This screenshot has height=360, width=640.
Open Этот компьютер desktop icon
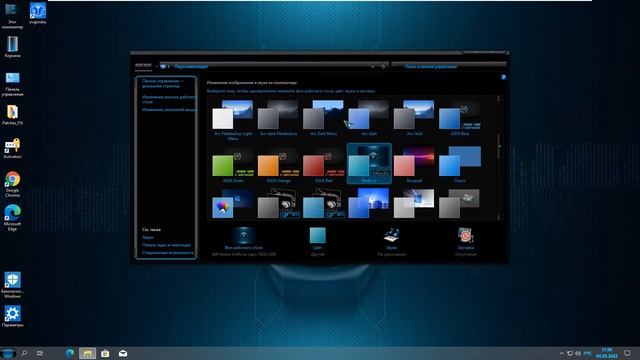tap(12, 15)
